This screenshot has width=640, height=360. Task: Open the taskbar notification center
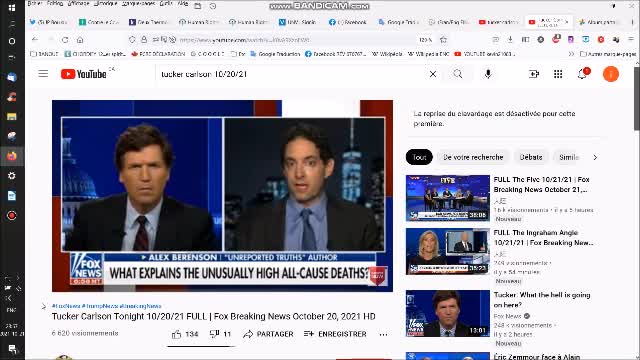click(x=12, y=349)
